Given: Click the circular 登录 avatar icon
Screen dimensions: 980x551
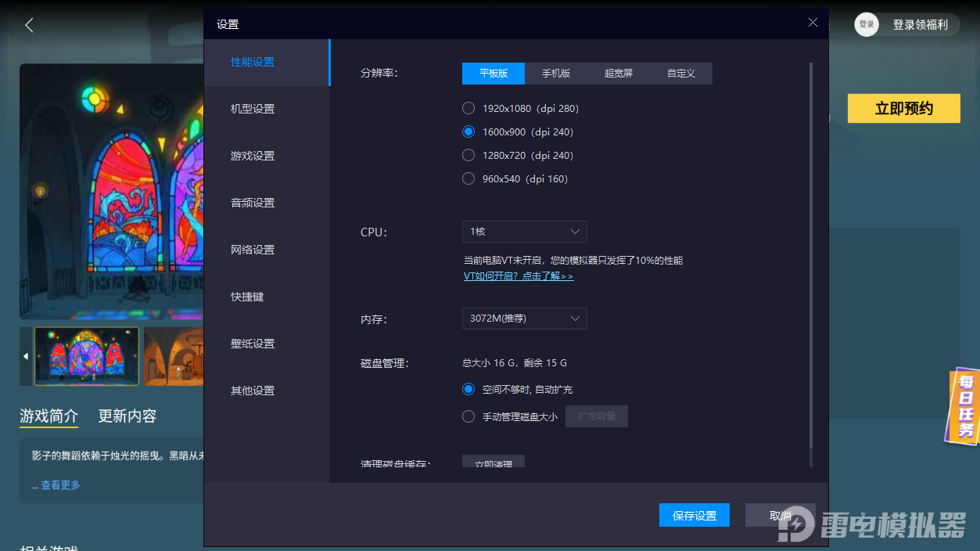Looking at the screenshot, I should pyautogui.click(x=866, y=24).
